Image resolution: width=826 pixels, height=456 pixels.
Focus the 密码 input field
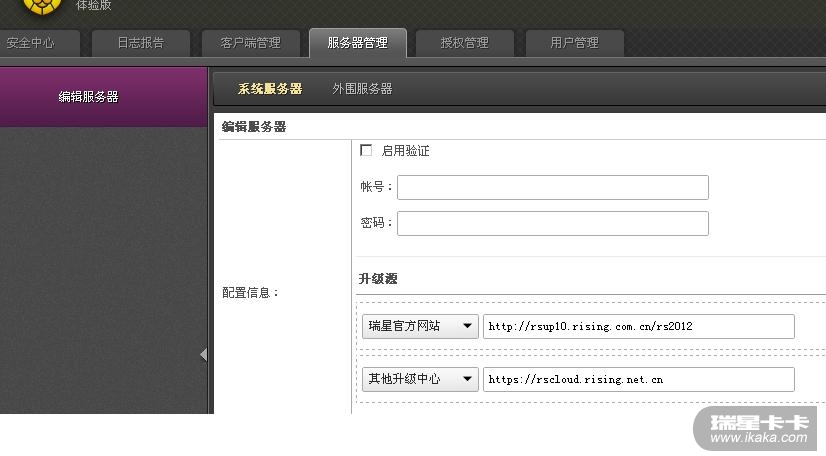(x=553, y=223)
